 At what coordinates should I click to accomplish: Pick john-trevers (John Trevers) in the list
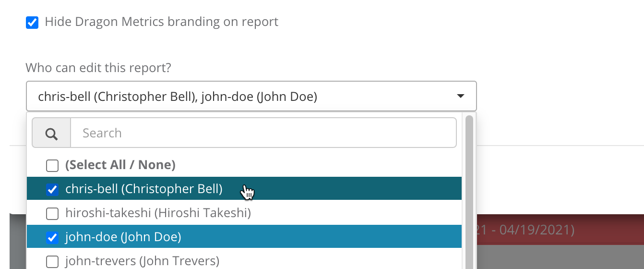pyautogui.click(x=142, y=261)
